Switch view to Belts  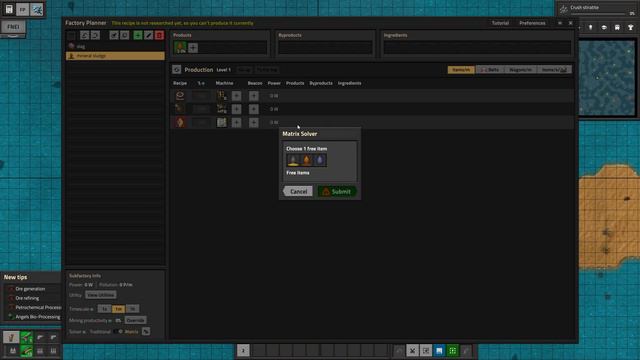(x=491, y=70)
